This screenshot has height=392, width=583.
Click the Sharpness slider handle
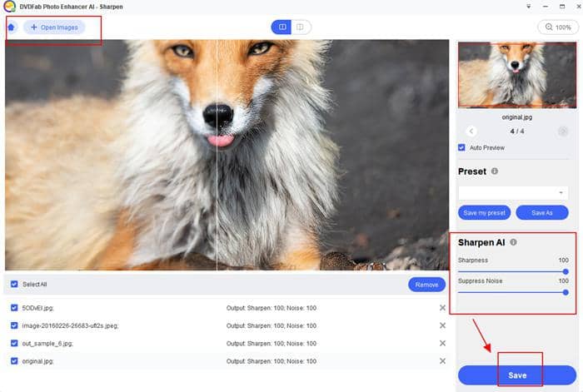coord(566,271)
